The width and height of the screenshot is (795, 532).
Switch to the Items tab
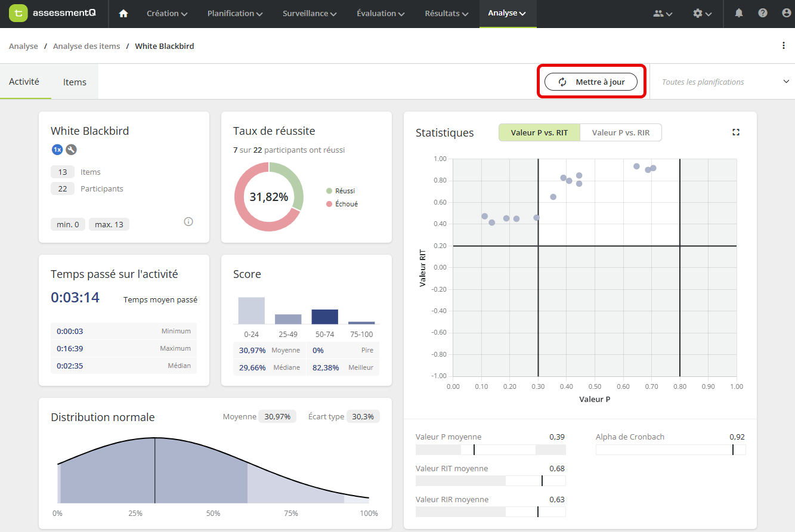pyautogui.click(x=75, y=82)
